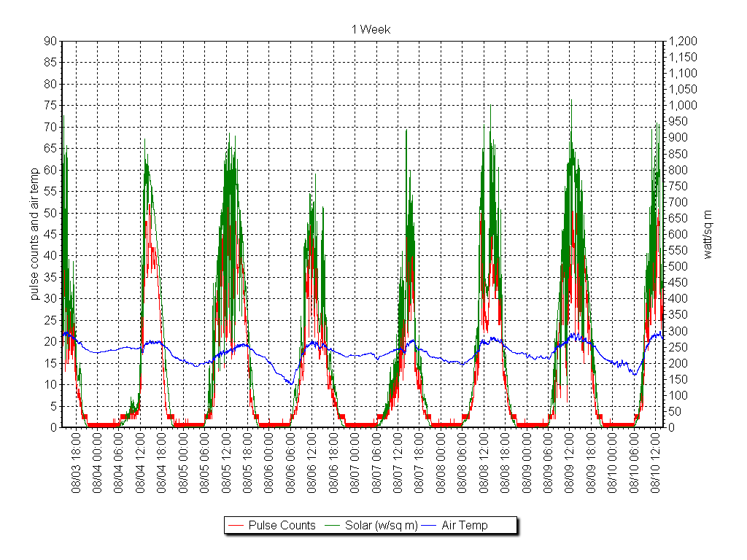The height and width of the screenshot is (560, 747).
Task: Click the "08/04 12:00" time axis label
Action: [140, 463]
